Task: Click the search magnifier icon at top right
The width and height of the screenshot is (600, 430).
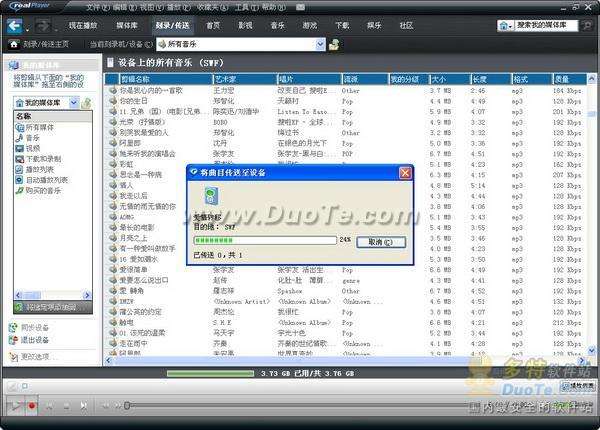Action: (510, 22)
